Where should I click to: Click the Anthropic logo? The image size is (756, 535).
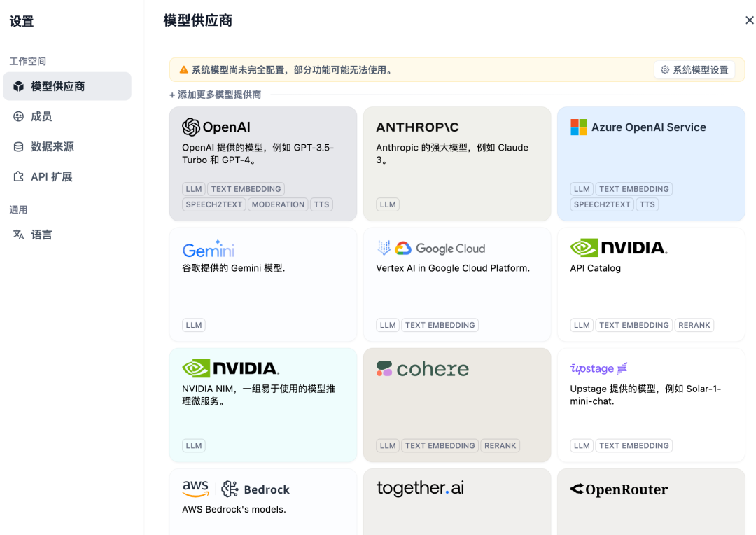coord(417,127)
